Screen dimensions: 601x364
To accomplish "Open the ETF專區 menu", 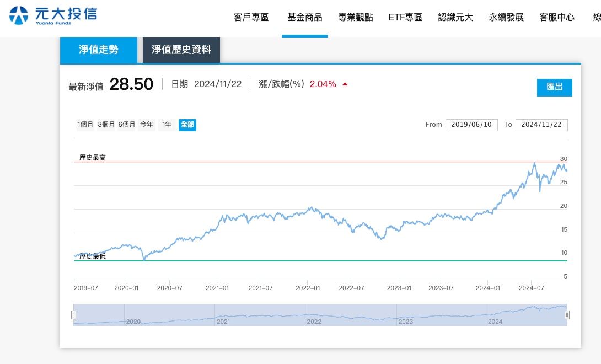I will [405, 17].
